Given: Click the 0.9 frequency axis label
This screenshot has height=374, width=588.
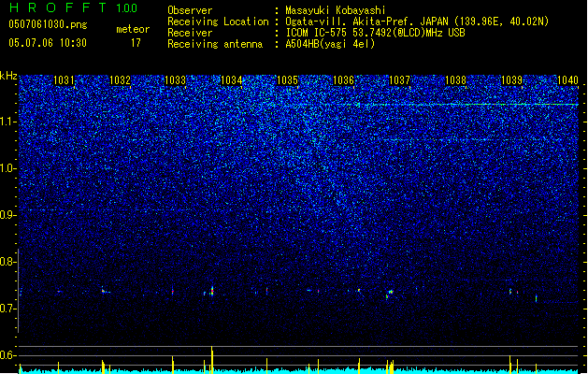Looking at the screenshot, I should [x=7, y=215].
